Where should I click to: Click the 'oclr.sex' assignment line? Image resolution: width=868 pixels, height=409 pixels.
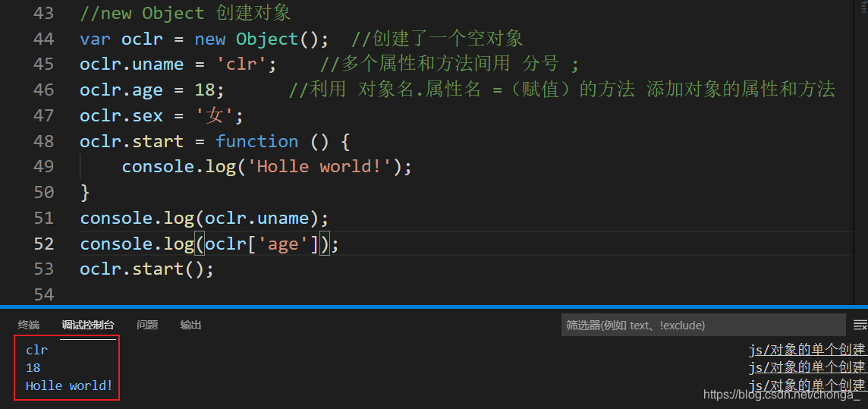click(x=162, y=115)
